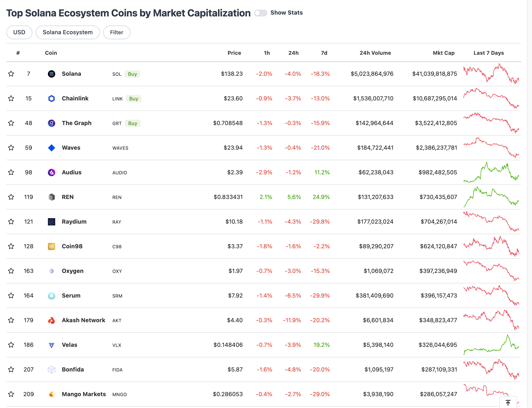The image size is (532, 408).
Task: Click the WAVES ticker symbol
Action: coord(120,148)
